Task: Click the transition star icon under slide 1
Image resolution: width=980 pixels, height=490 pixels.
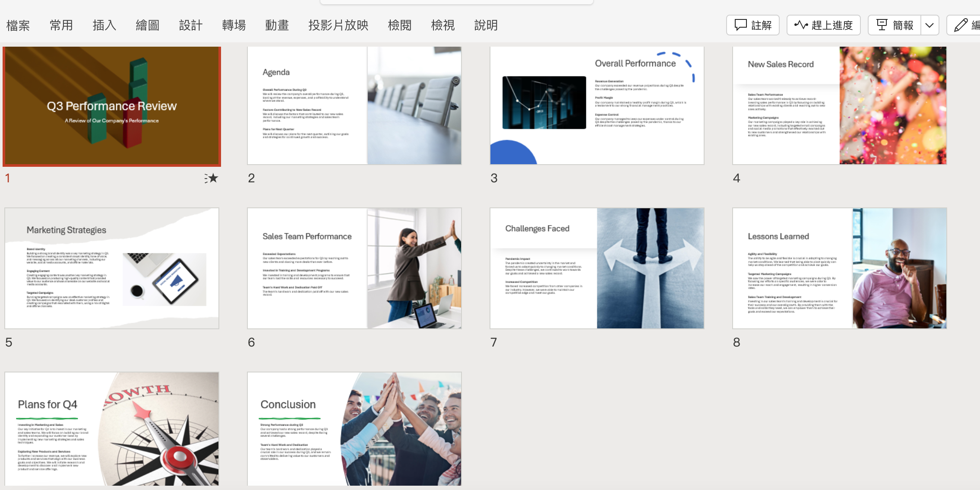Action: click(x=212, y=178)
